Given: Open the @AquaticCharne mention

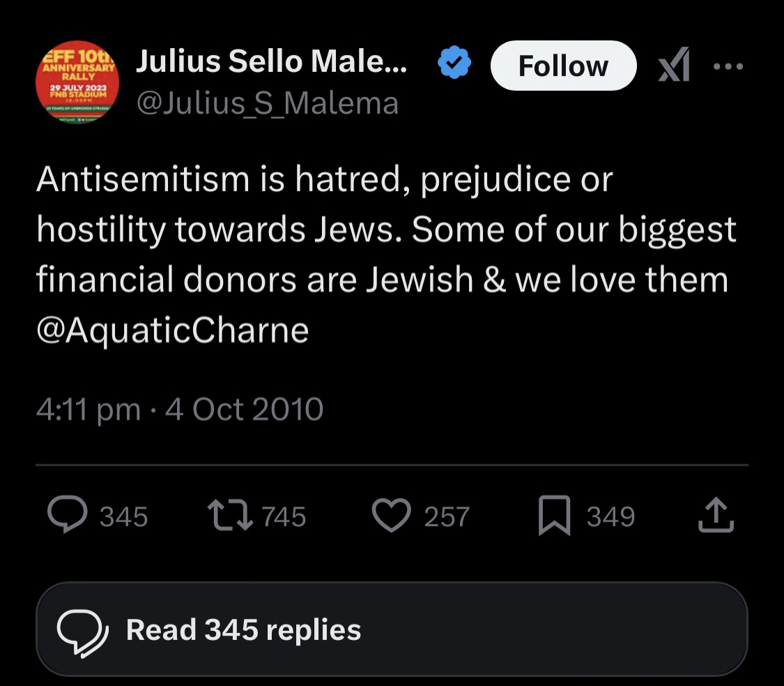Looking at the screenshot, I should (x=172, y=330).
